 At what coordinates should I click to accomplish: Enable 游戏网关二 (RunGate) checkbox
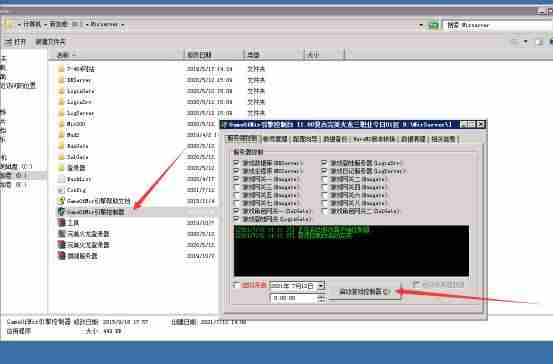coord(324,179)
